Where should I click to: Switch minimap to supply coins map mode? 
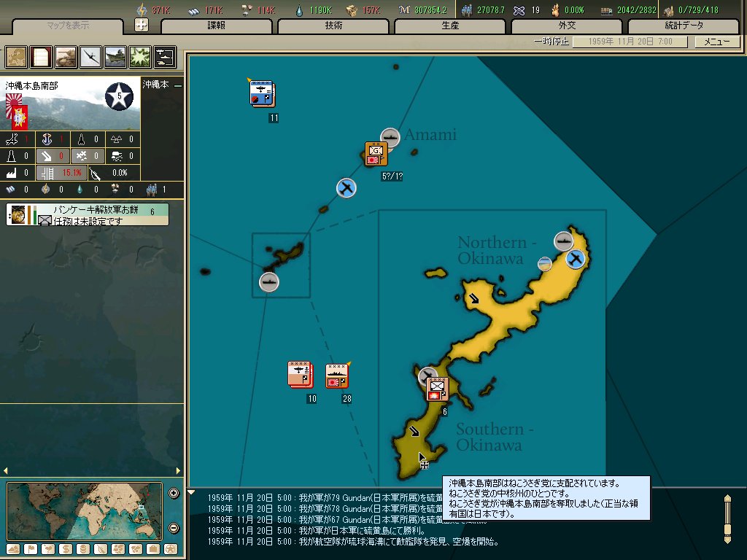coord(83,549)
